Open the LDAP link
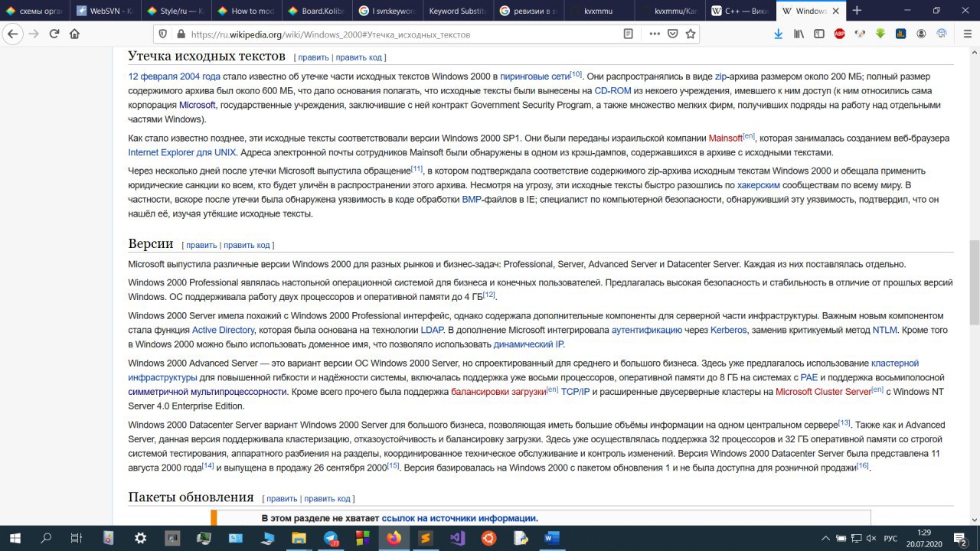 (x=432, y=331)
